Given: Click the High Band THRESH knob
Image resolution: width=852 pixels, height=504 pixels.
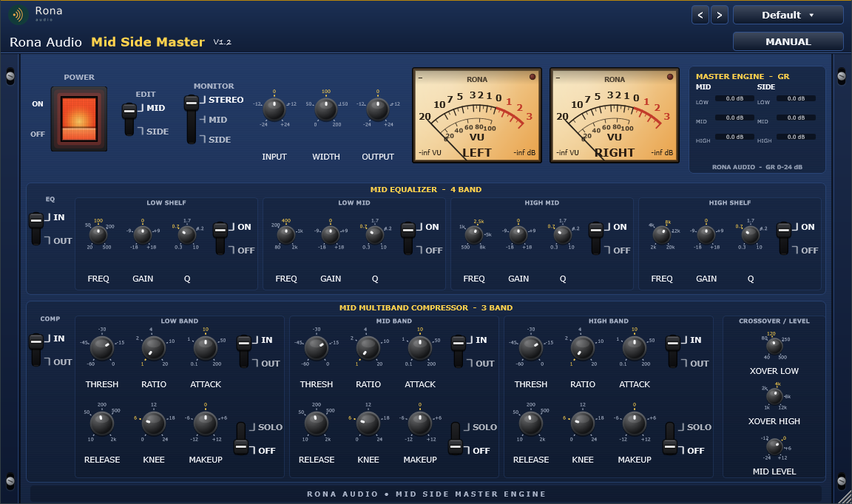Looking at the screenshot, I should [x=531, y=348].
